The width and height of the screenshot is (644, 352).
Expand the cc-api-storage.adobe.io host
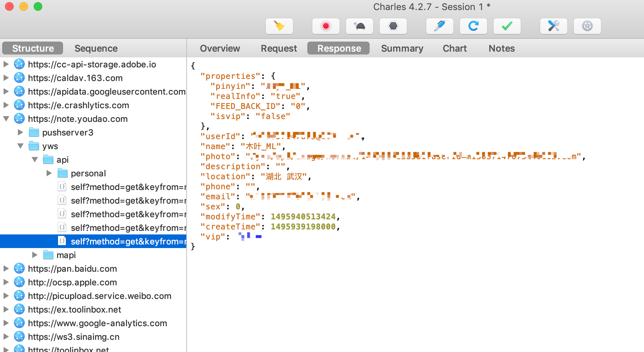click(6, 64)
